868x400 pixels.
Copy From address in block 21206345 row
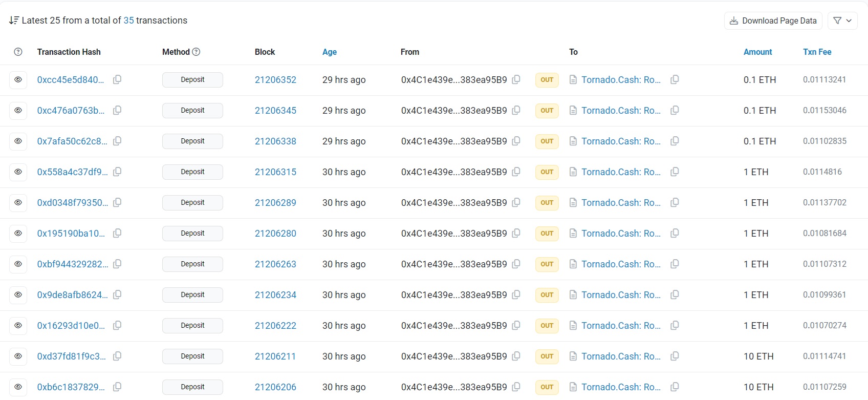[516, 111]
